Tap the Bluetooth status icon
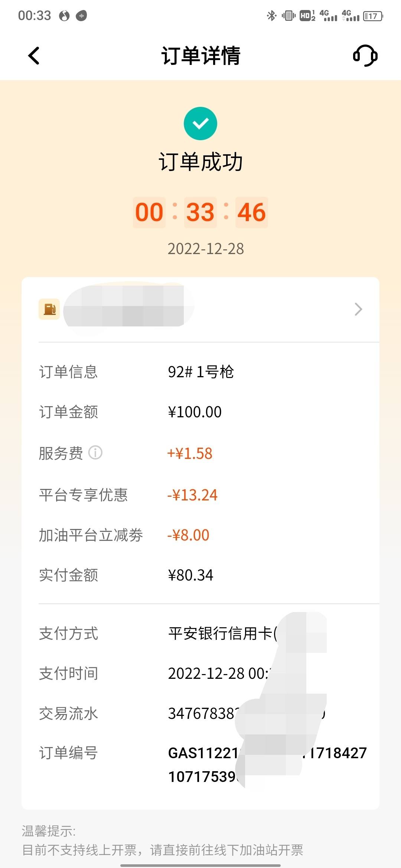 tap(272, 16)
